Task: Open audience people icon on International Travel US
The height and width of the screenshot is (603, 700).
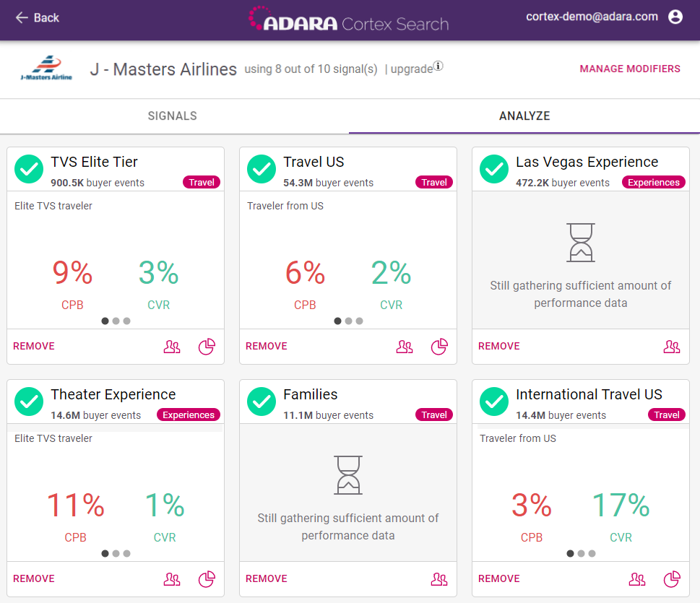Action: (637, 579)
